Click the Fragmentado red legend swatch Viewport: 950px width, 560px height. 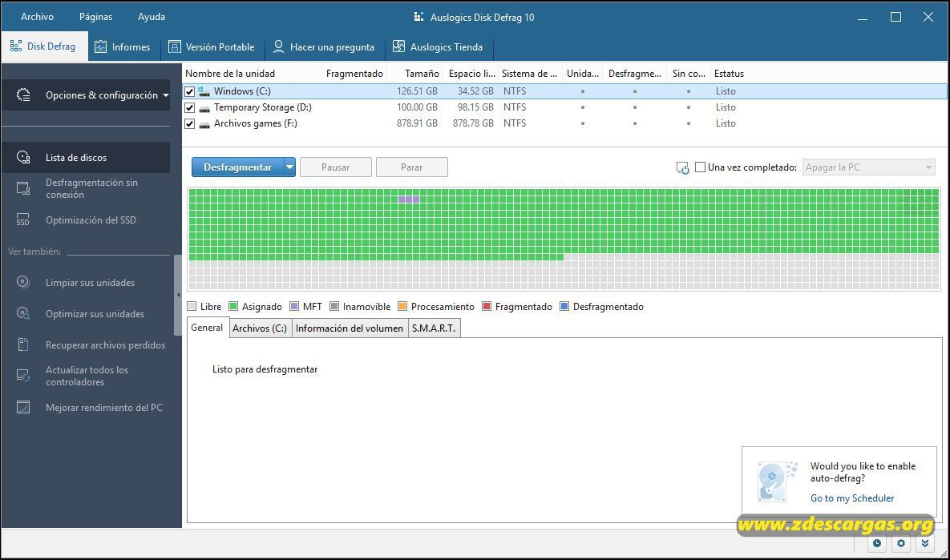pos(487,306)
